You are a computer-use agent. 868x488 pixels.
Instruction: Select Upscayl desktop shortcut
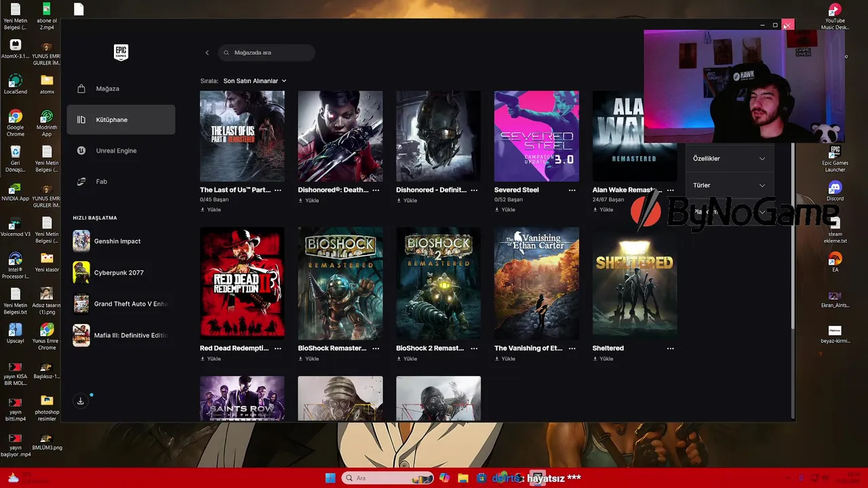pos(15,333)
